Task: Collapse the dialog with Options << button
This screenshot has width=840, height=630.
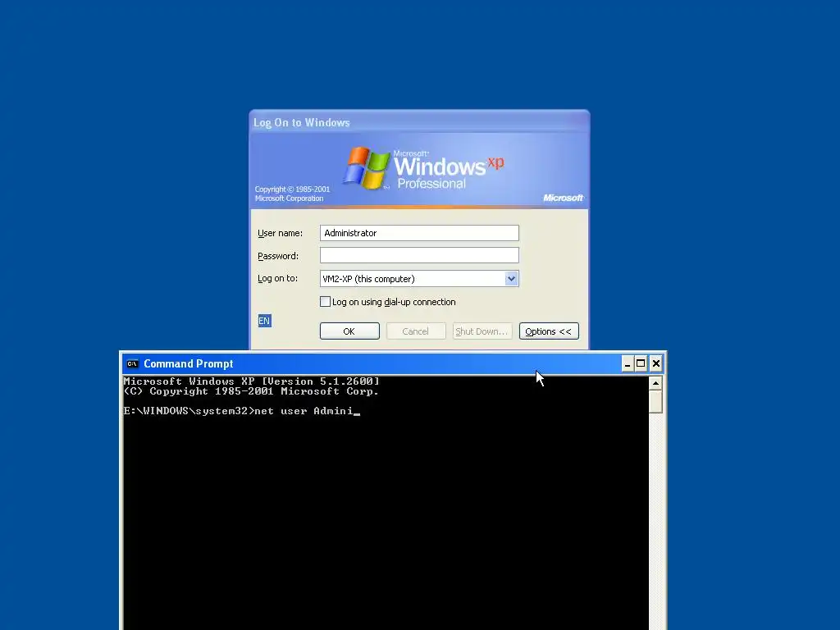Action: [x=549, y=331]
